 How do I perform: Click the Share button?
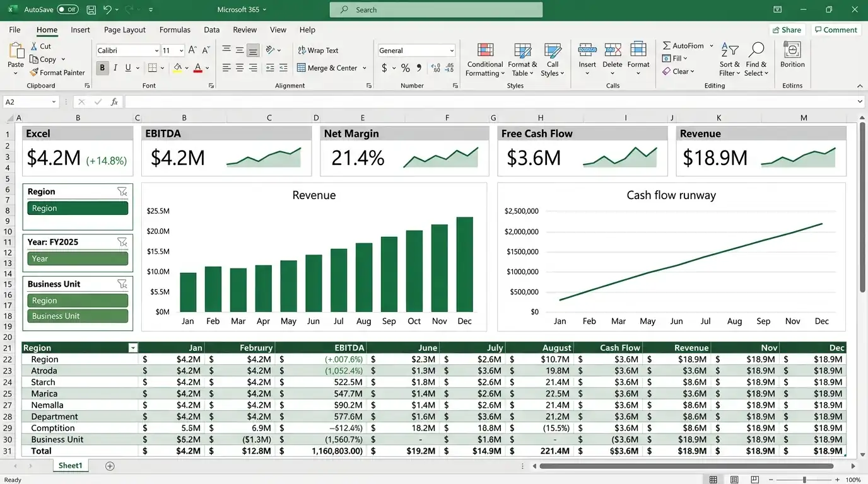tap(787, 30)
